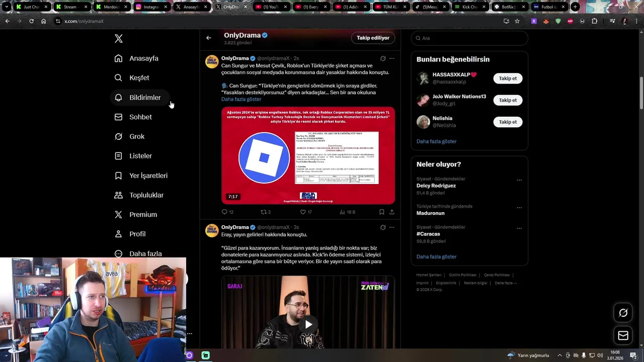Open Gizlilik Politikası footer link
The image size is (644, 362).
point(462,275)
